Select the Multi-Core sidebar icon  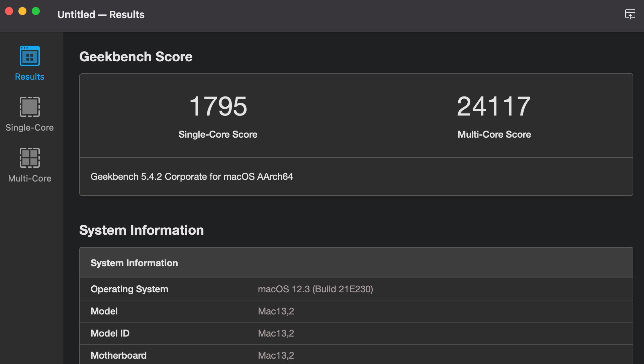(30, 158)
